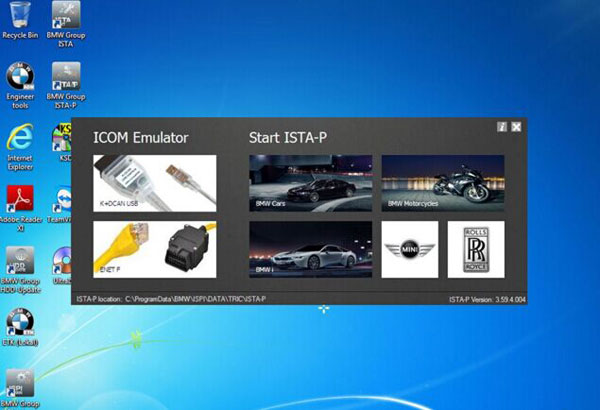Click the Start ISTA-P heading
Screen dimensions: 600x410
tap(288, 138)
